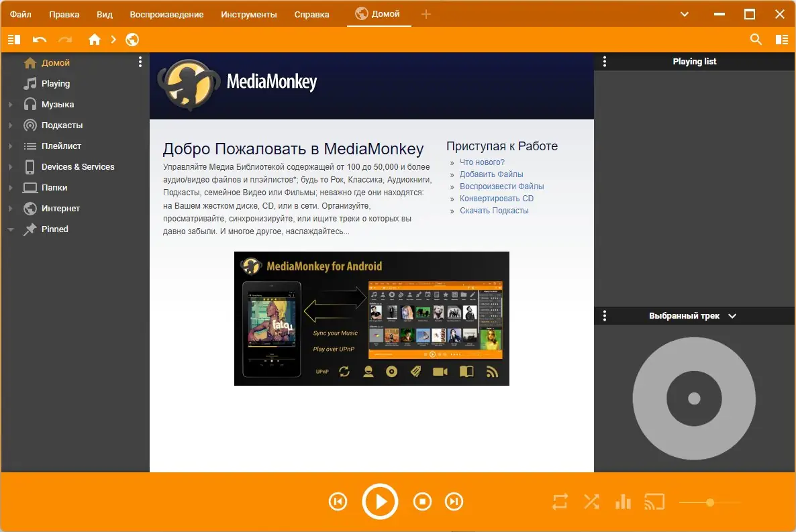The width and height of the screenshot is (796, 532).
Task: Click the cast to device icon
Action: (x=654, y=502)
